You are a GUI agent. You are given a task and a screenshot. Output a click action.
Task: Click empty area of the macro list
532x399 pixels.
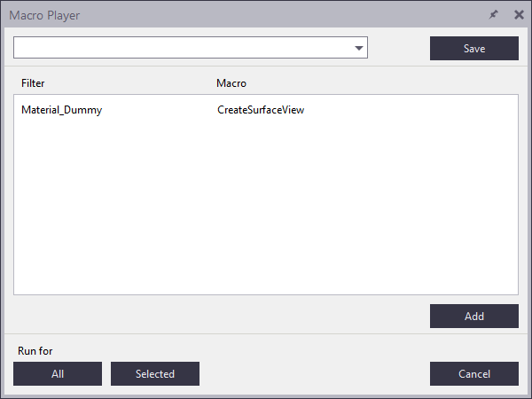[266, 213]
